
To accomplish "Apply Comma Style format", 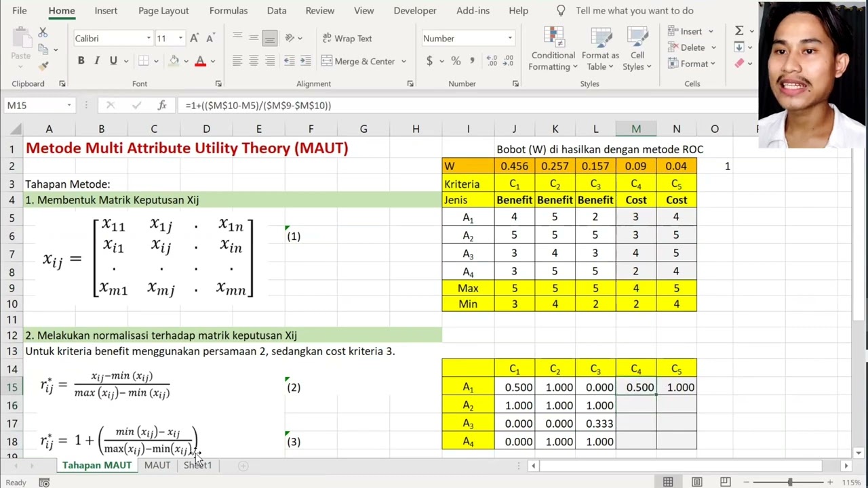I will (x=471, y=61).
